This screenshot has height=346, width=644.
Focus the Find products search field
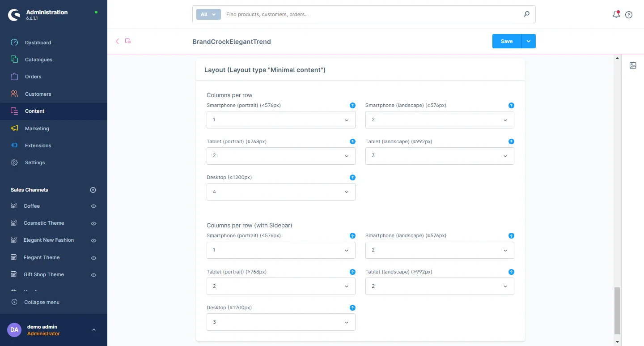(x=371, y=14)
